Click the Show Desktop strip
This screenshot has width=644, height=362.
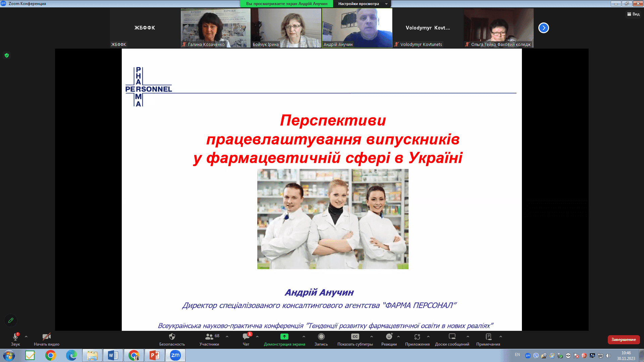pos(642,355)
